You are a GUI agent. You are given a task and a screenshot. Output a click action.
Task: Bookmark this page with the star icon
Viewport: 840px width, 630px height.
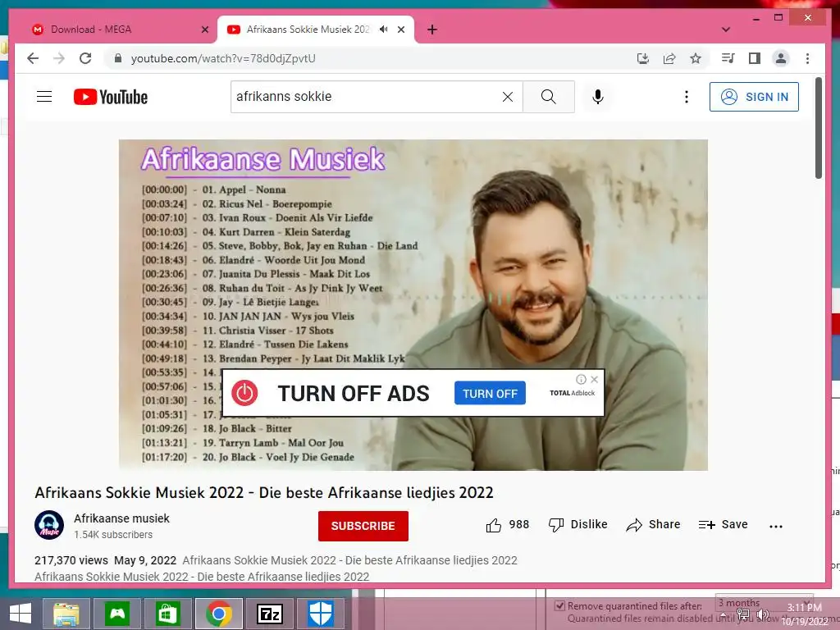click(696, 58)
